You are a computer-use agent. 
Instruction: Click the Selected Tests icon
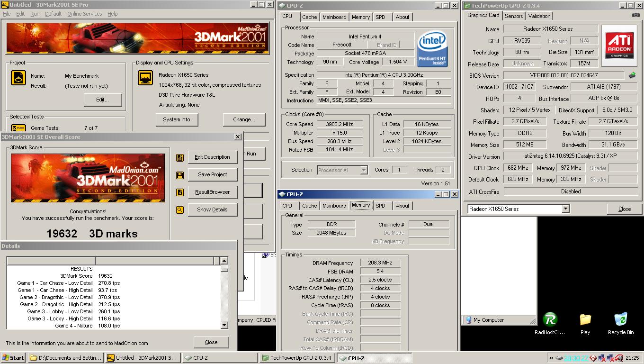(x=18, y=128)
